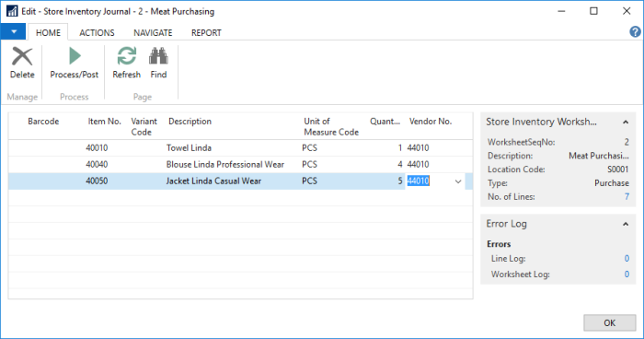This screenshot has height=339, width=644.
Task: Expand the Vendor No. dropdown arrow
Action: [458, 181]
